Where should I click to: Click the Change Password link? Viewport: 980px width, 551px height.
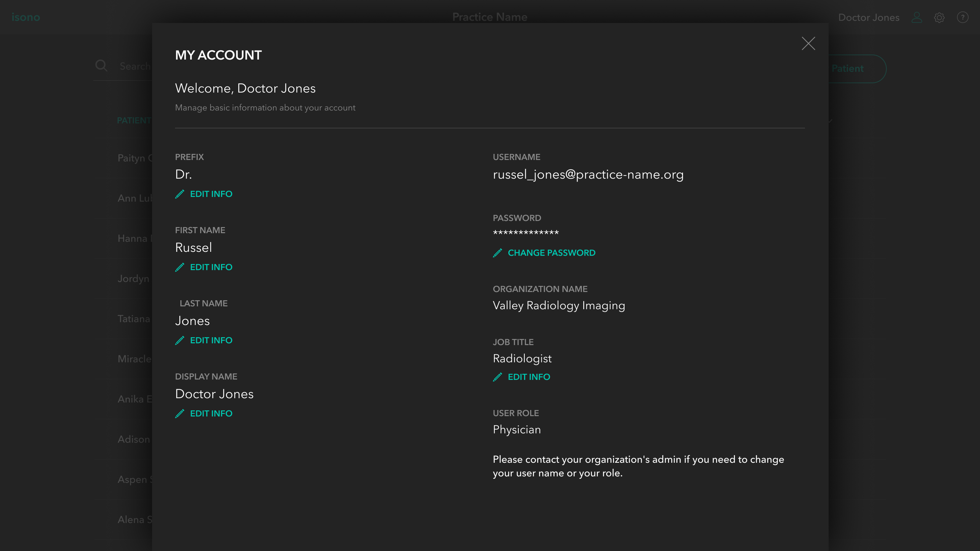pos(551,253)
